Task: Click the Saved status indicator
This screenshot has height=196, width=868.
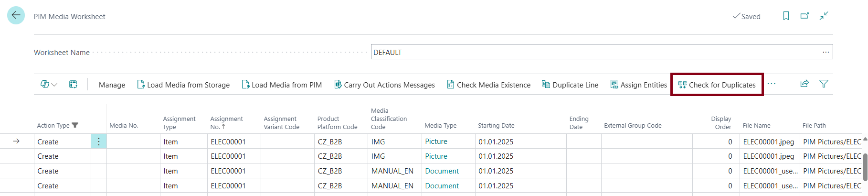Action: (x=746, y=16)
